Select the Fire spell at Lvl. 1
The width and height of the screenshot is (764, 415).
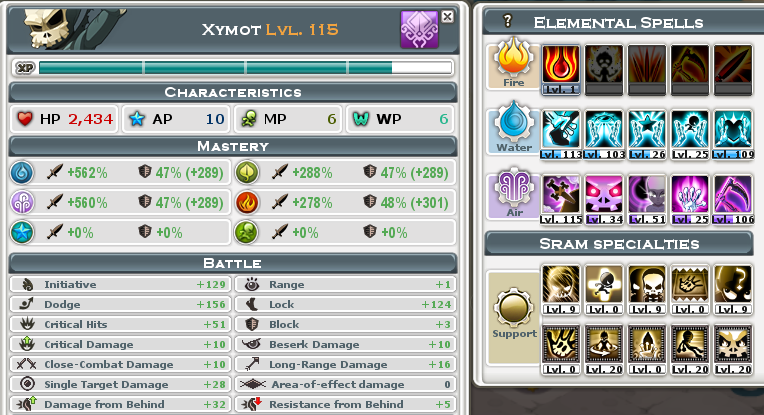[x=561, y=69]
